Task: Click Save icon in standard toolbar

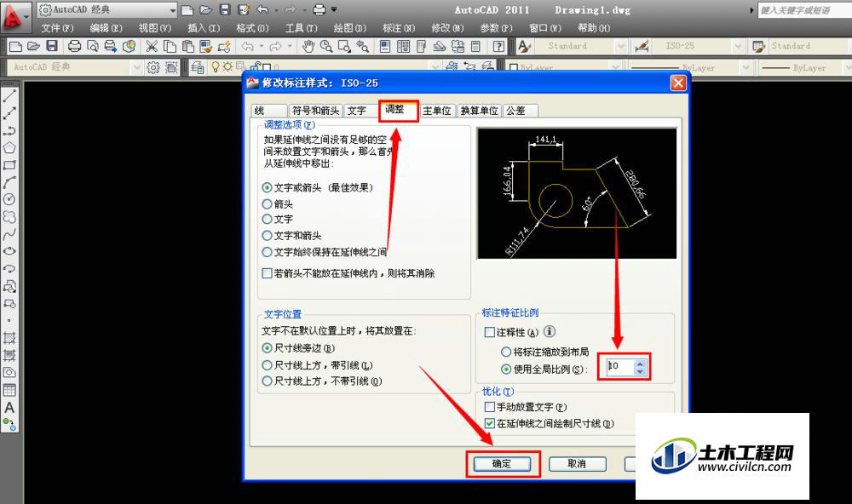Action: tap(52, 46)
